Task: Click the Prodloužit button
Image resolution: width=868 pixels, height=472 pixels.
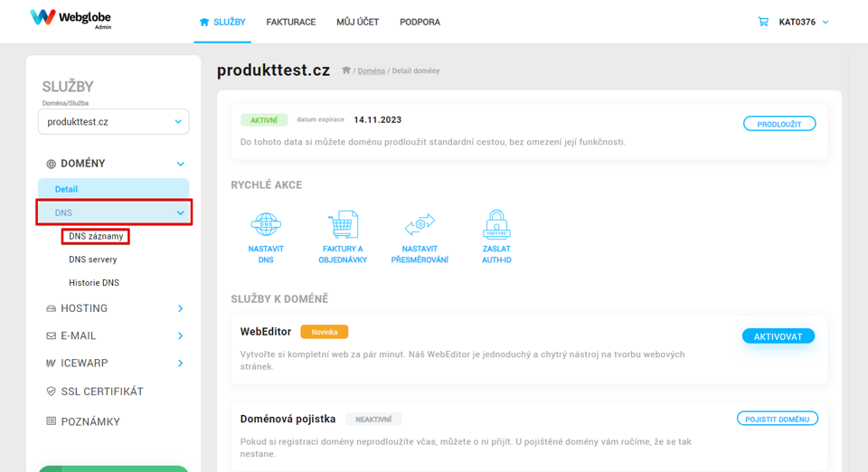Action: tap(778, 124)
